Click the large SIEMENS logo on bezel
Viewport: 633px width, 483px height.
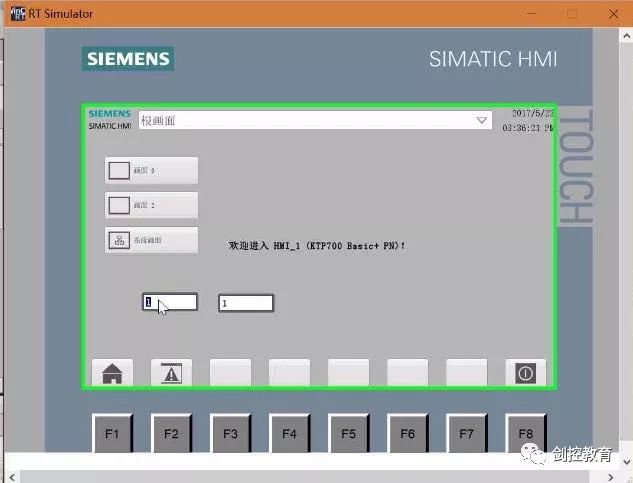[128, 59]
